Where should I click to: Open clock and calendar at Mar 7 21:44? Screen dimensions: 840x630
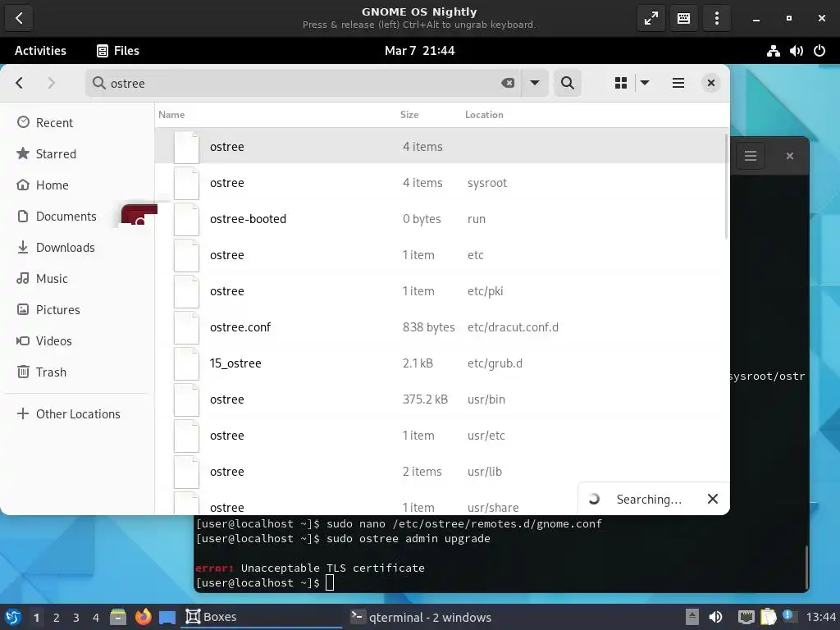point(419,51)
